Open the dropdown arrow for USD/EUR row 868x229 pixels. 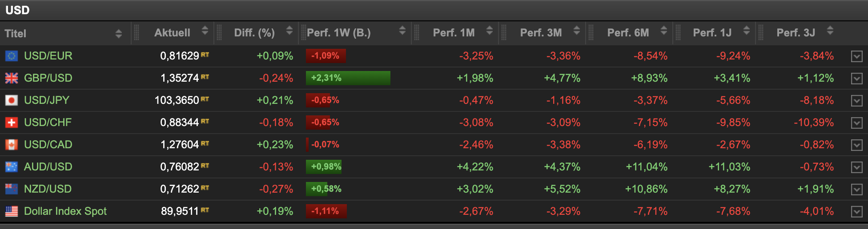click(856, 56)
